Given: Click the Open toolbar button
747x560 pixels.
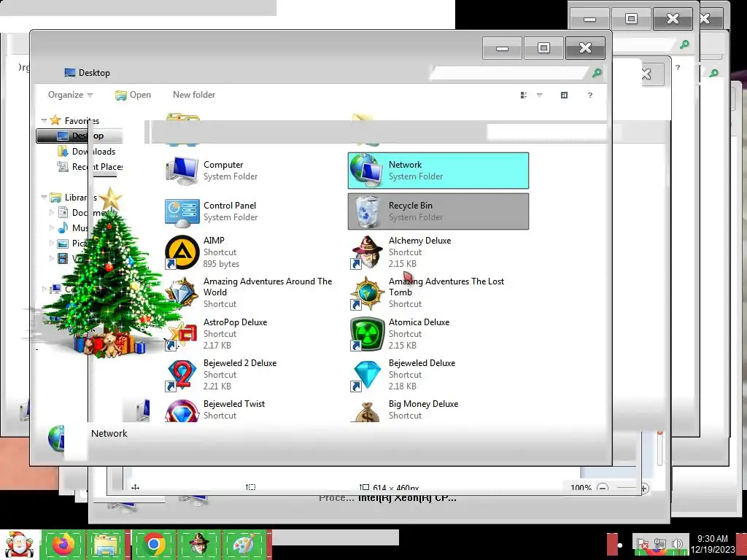Looking at the screenshot, I should click(133, 95).
